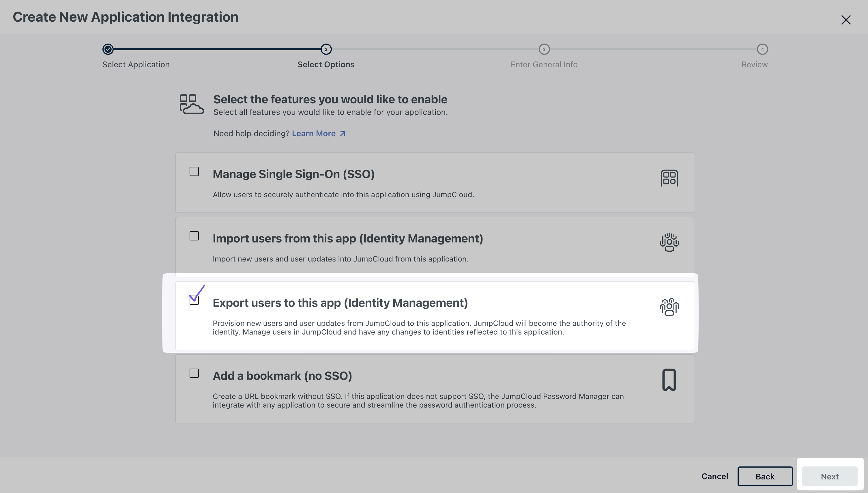The image size is (868, 493).
Task: Click the bookmark icon on Add a bookmark card
Action: [669, 379]
